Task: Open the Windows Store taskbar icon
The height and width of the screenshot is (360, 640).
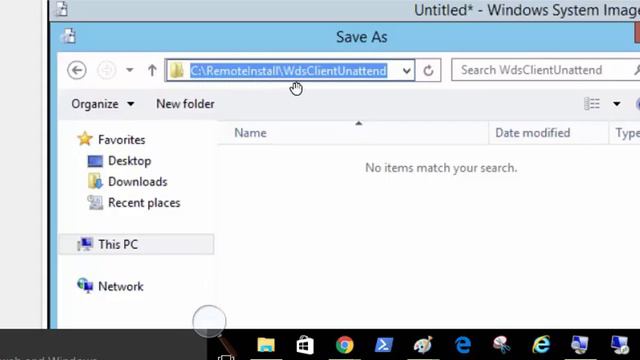Action: point(305,345)
